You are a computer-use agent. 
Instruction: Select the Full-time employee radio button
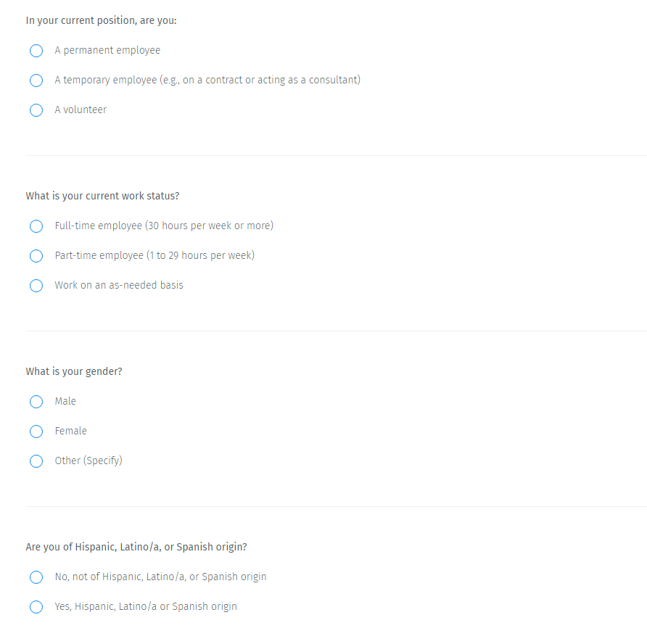(36, 226)
